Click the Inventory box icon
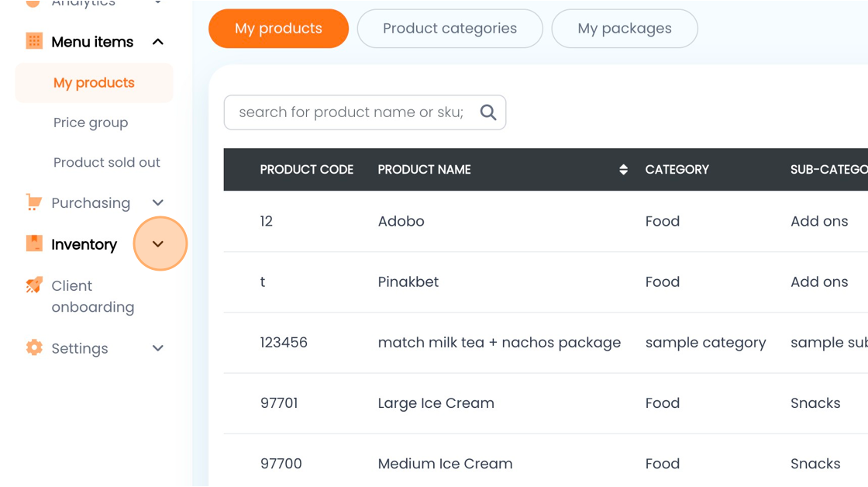The image size is (868, 487). click(34, 243)
